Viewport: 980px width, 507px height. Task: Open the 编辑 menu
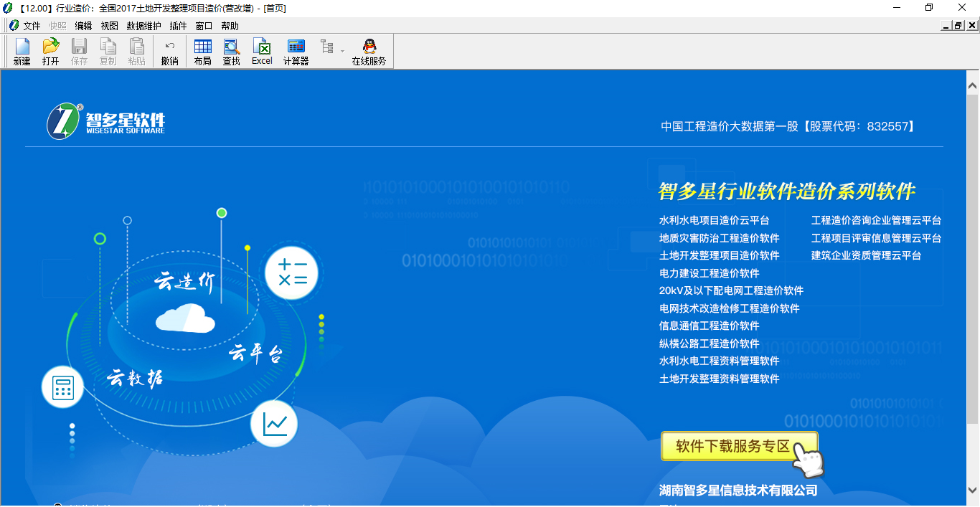[83, 26]
